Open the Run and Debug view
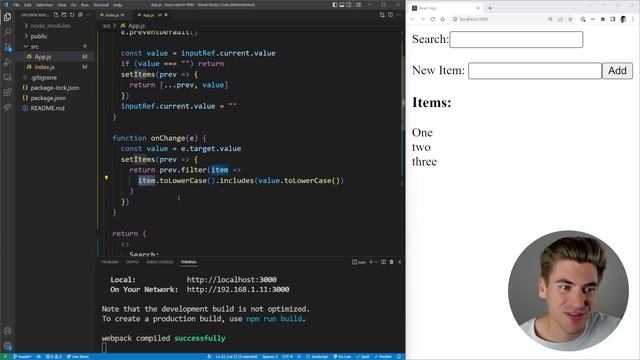This screenshot has height=360, width=640. (7, 62)
